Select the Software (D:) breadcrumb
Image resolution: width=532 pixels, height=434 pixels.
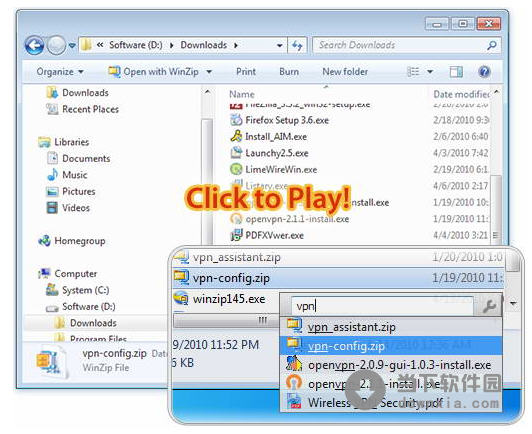pos(136,45)
